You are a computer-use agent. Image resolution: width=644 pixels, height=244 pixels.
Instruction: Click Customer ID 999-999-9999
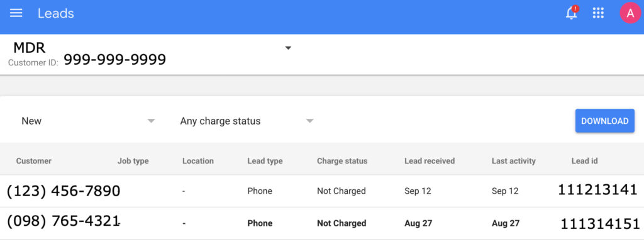coord(114,60)
